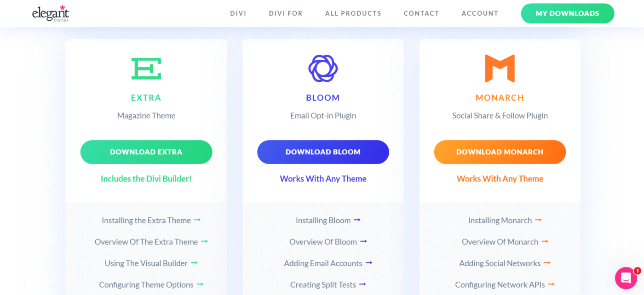The height and width of the screenshot is (295, 644).
Task: Click the MY DOWNLOADS button
Action: [x=567, y=13]
